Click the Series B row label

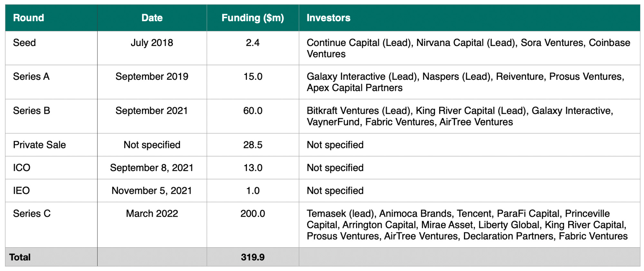coord(32,111)
